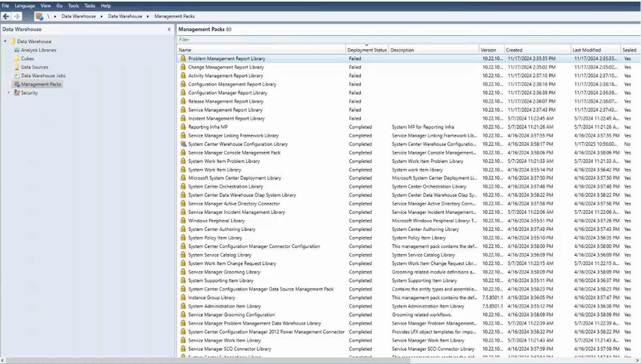The image size is (641, 364).
Task: Click the scroll right arrow at bottom
Action: [637, 361]
